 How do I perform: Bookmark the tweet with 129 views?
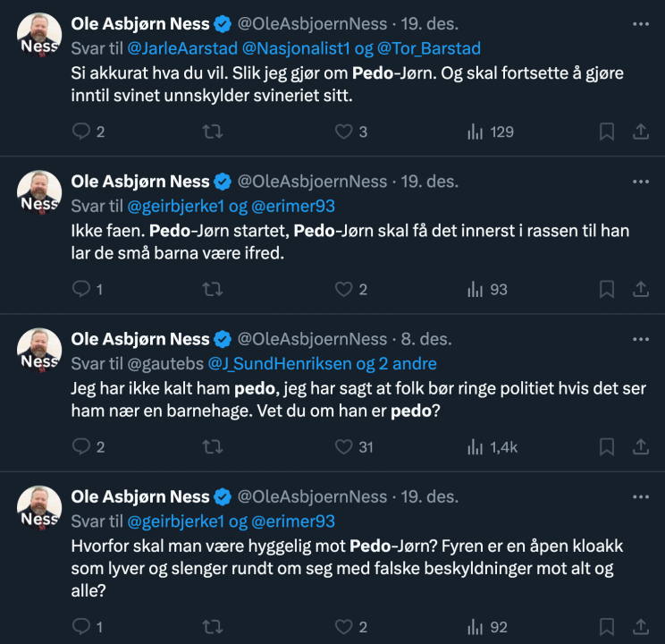coord(607,132)
